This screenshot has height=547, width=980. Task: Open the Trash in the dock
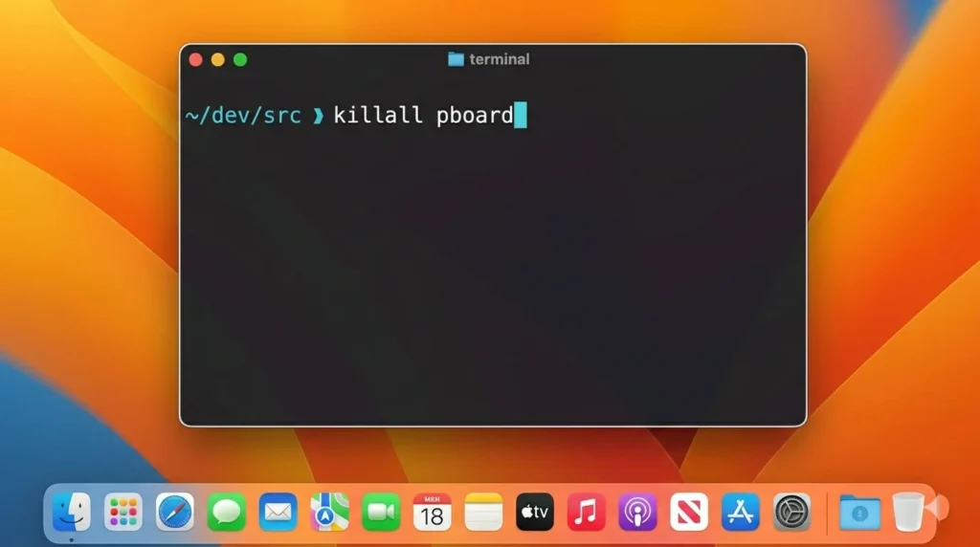click(x=908, y=512)
